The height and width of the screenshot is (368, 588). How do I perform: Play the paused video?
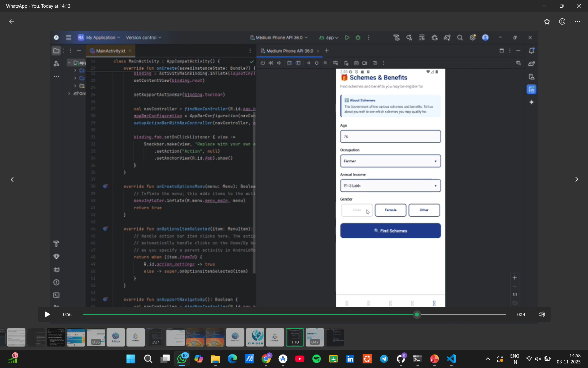point(47,314)
